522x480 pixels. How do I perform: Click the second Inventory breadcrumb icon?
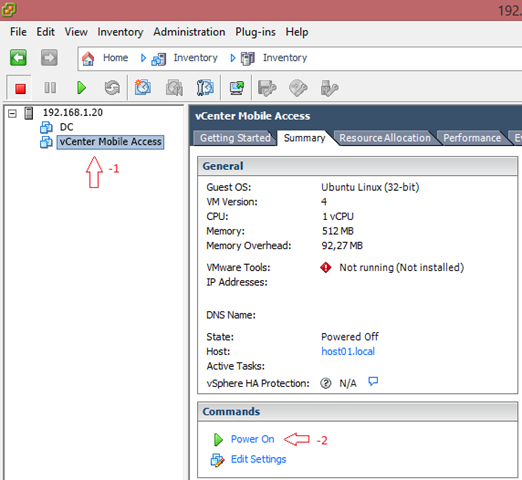tap(248, 59)
